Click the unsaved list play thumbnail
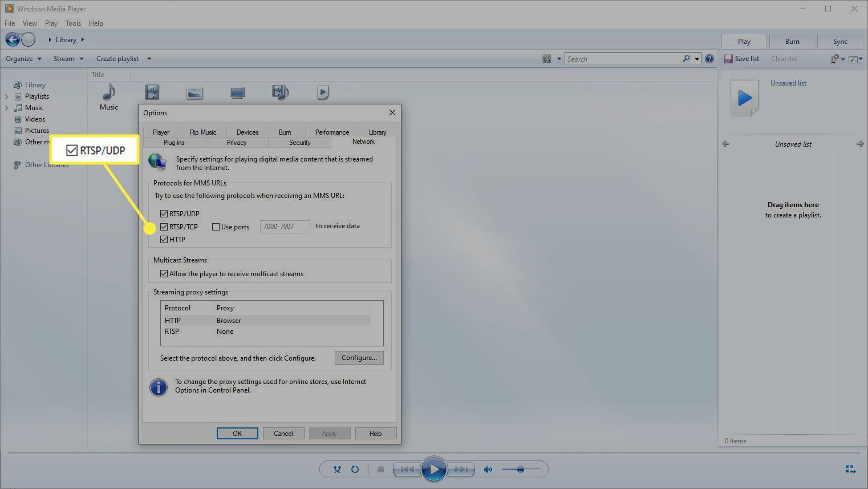This screenshot has height=489, width=868. [745, 98]
